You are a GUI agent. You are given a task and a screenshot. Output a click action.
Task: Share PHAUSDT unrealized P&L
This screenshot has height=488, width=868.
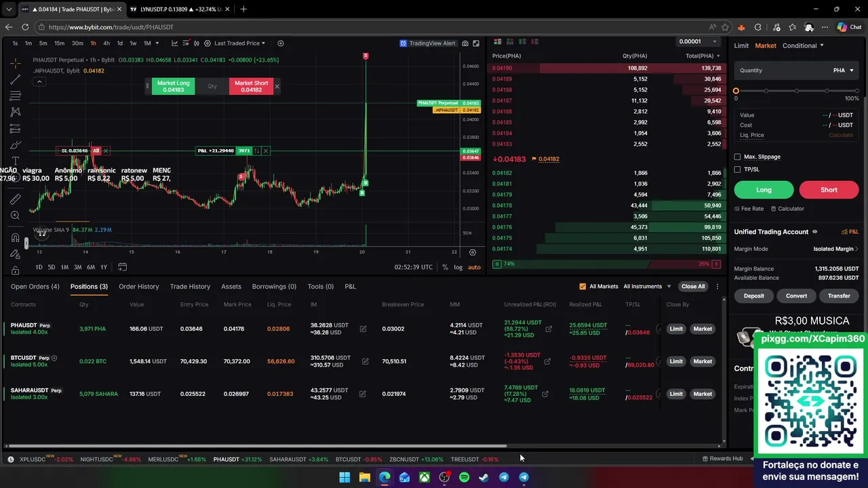pos(549,329)
